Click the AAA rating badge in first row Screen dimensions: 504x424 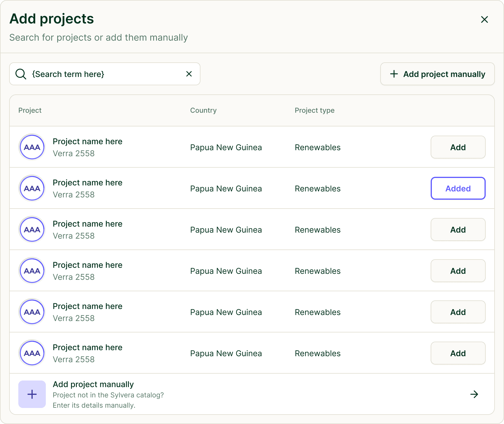pos(32,147)
